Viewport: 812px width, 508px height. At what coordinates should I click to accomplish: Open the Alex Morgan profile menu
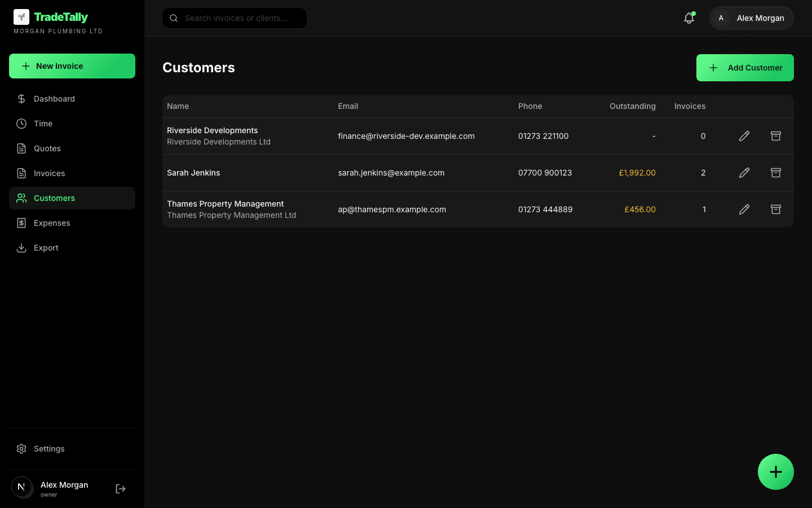click(751, 17)
